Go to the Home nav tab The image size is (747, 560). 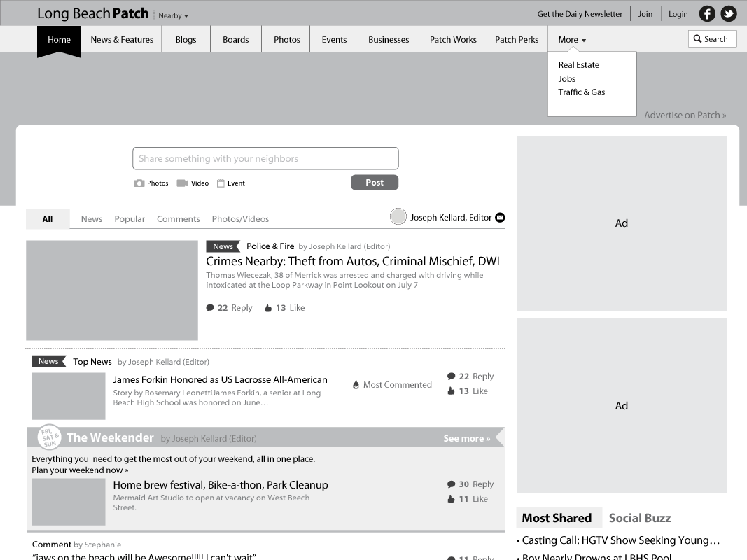point(59,39)
